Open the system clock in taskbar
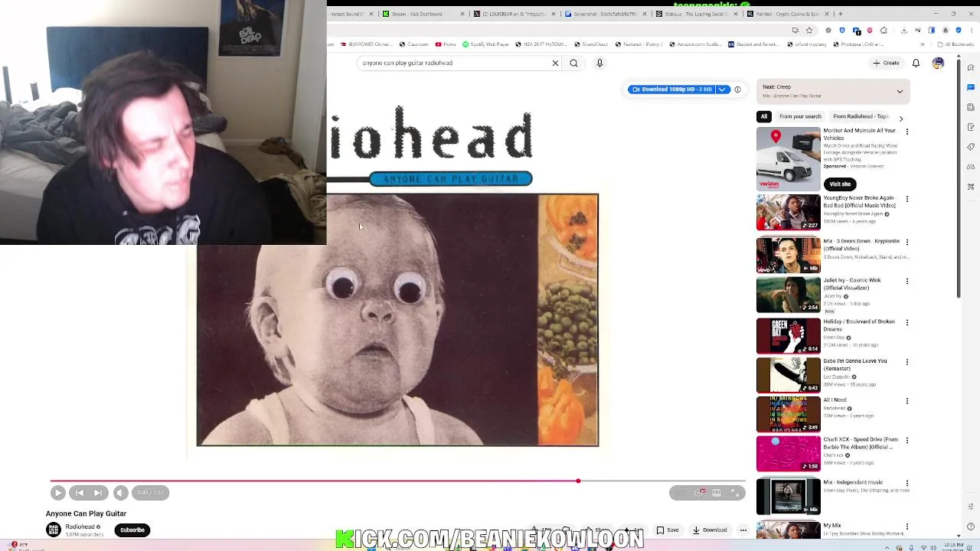 click(x=954, y=547)
